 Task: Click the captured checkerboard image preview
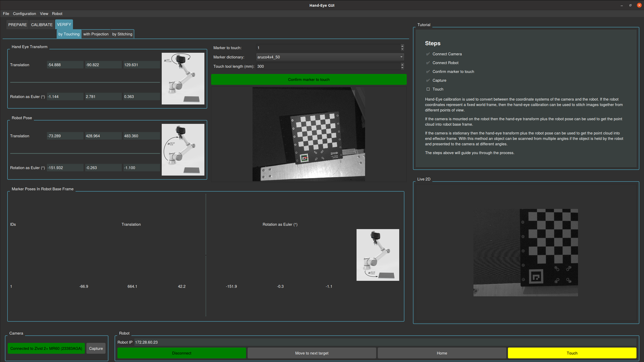click(x=309, y=134)
